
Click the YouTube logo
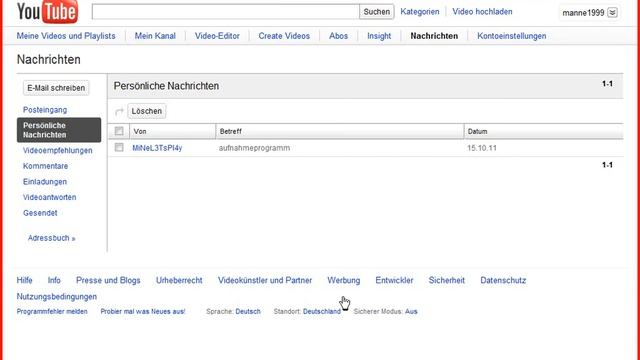coord(47,11)
